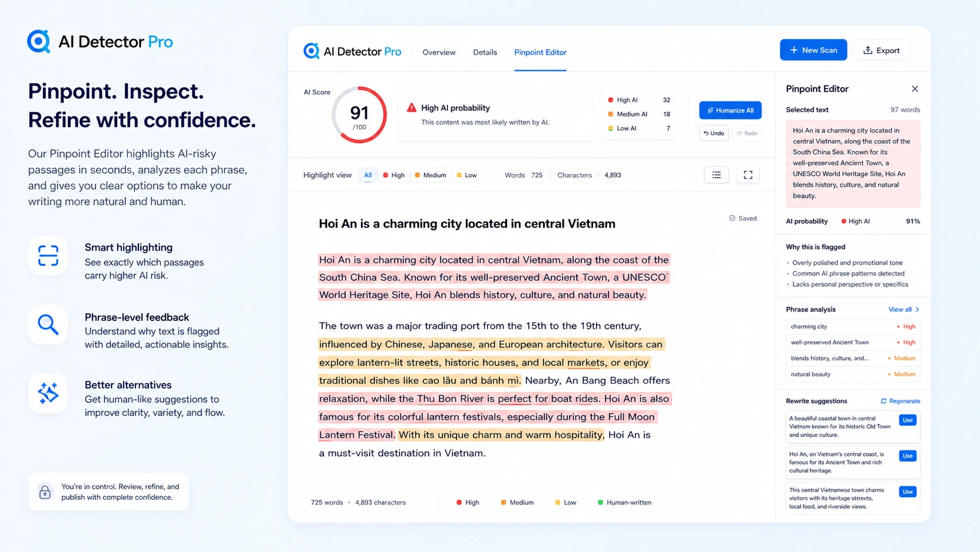The height and width of the screenshot is (552, 980).
Task: Click the Selected text pink box
Action: point(853,163)
